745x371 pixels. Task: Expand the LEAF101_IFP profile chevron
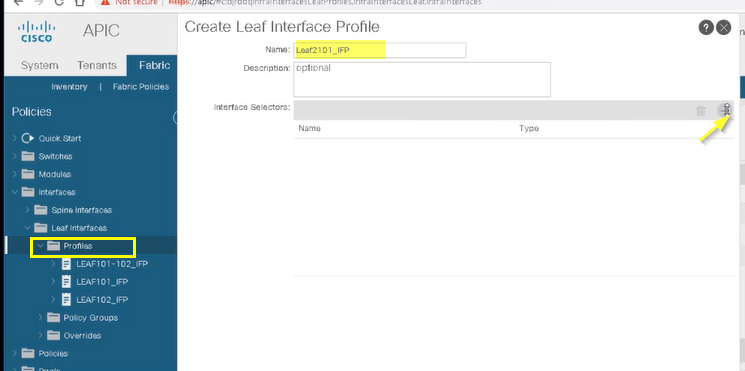pyautogui.click(x=53, y=282)
